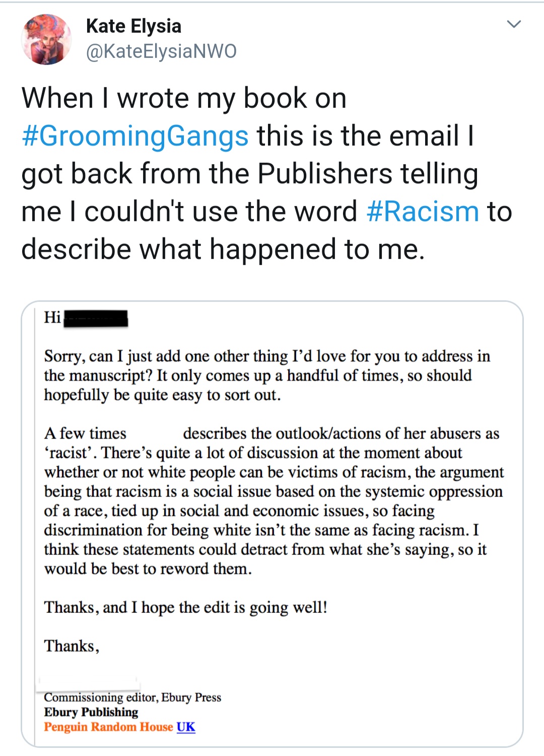This screenshot has width=544, height=756.
Task: Follow the #GroomingGangs hashtag
Action: click(135, 136)
